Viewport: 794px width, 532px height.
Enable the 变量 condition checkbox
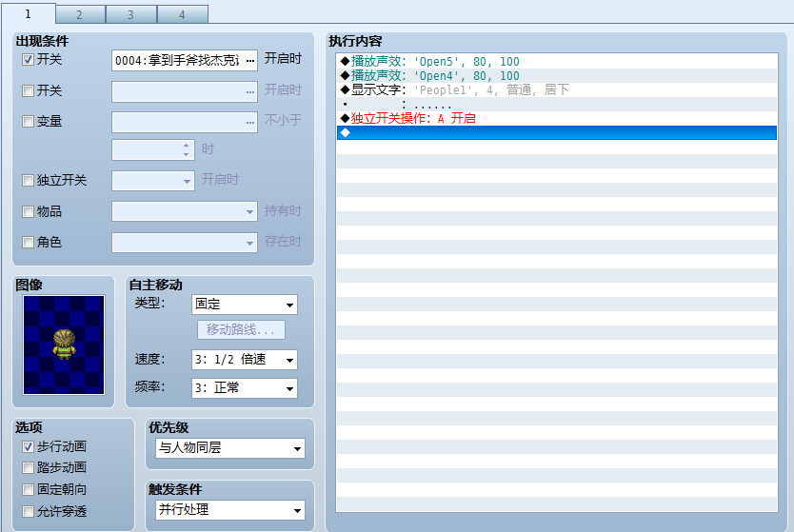tap(28, 122)
